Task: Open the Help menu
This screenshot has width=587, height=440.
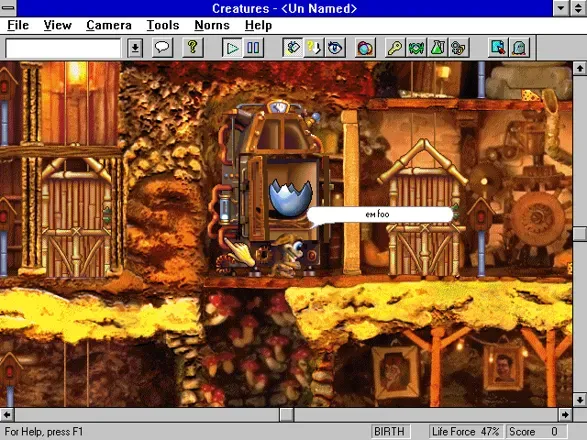Action: point(258,25)
